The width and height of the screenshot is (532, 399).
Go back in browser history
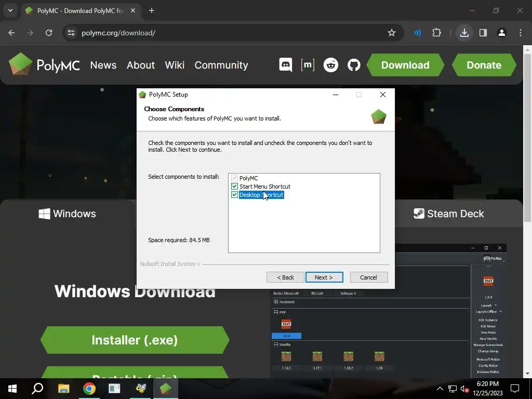point(11,33)
